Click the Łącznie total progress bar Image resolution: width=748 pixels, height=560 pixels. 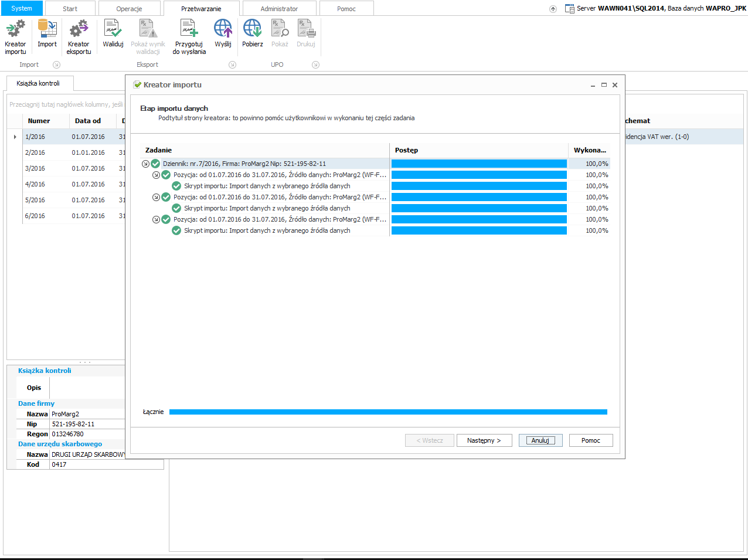[387, 412]
